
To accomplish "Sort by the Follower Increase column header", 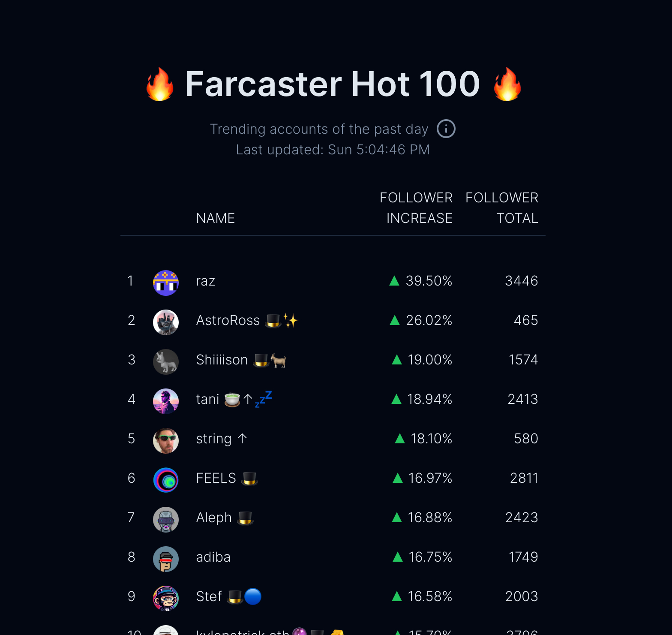I will point(416,208).
